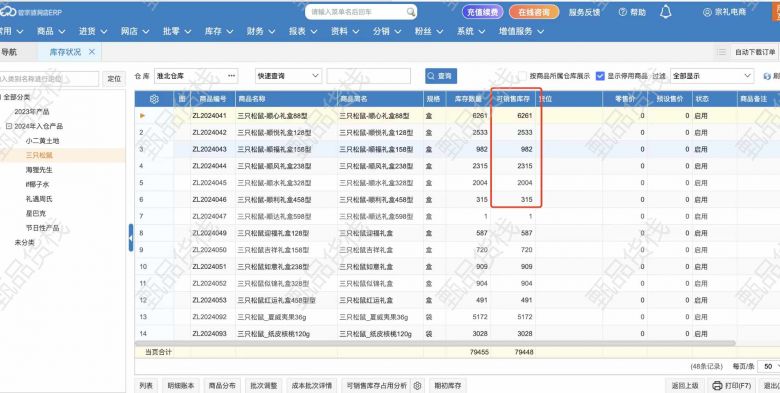Click the 商品分布 button
780x393 pixels.
[x=222, y=386]
